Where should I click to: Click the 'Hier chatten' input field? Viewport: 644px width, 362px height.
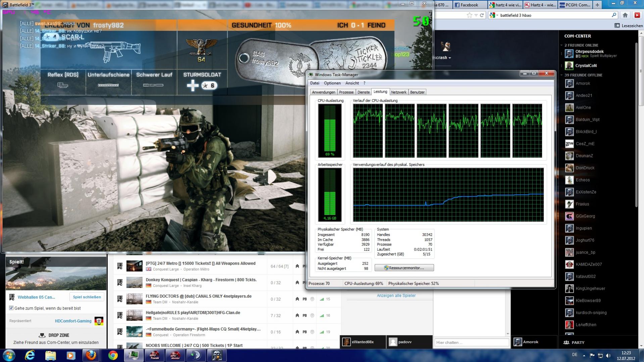click(472, 343)
